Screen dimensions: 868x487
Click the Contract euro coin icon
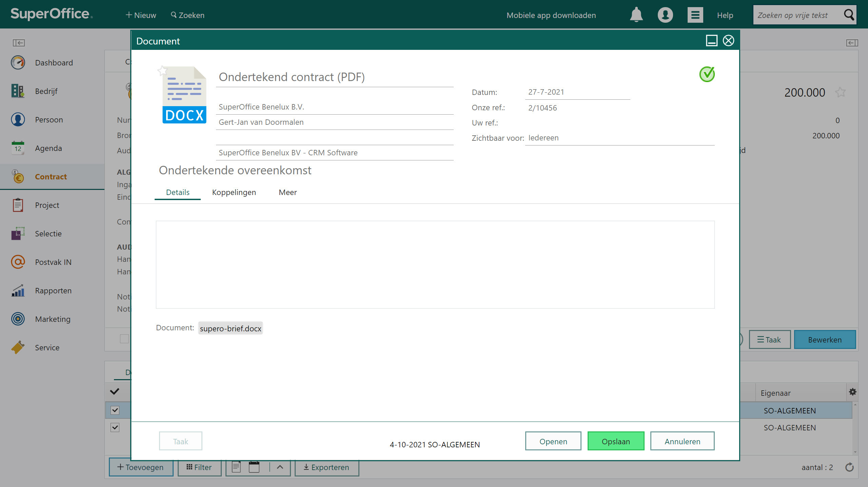[18, 177]
